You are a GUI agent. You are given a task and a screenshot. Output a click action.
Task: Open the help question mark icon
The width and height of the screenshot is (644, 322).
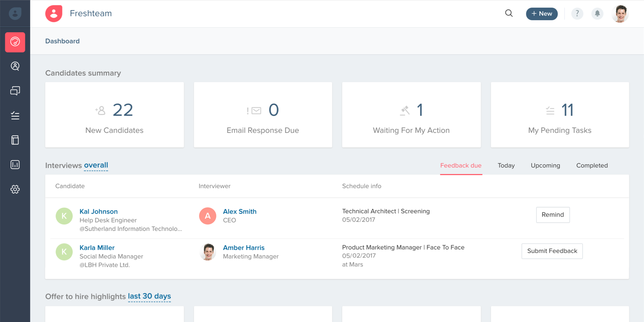[x=577, y=14]
